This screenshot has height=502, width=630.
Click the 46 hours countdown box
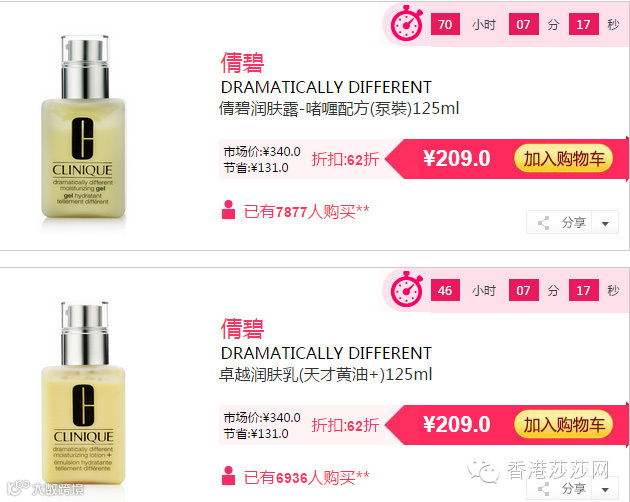pos(445,291)
